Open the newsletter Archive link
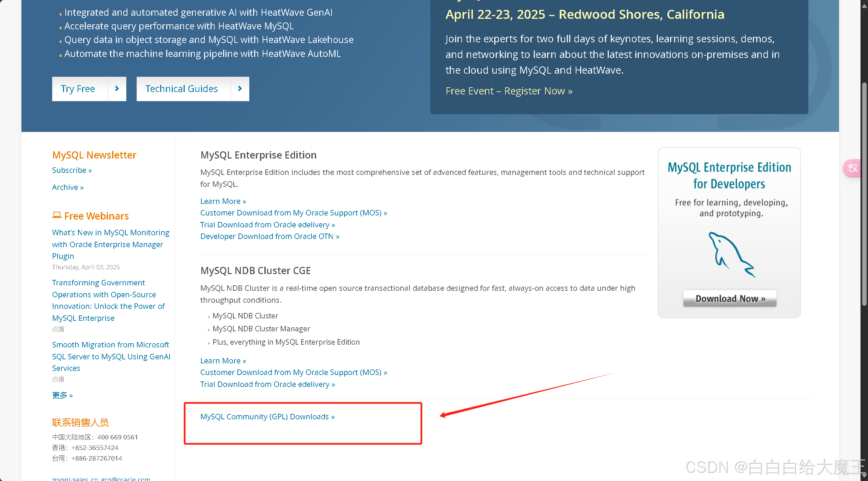This screenshot has height=481, width=868. (x=67, y=187)
